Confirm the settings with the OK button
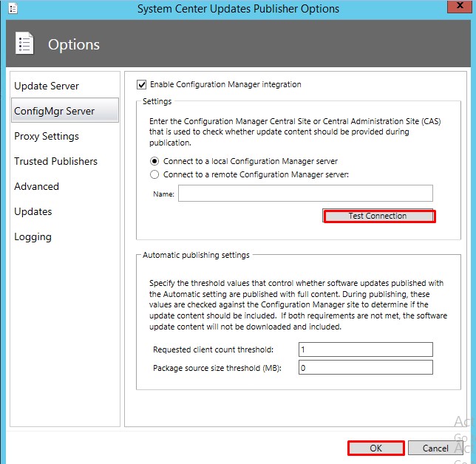 [376, 448]
